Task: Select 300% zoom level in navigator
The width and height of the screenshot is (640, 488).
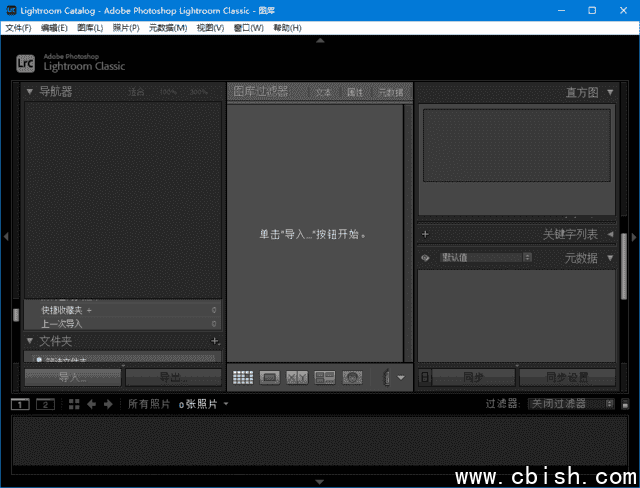Action: point(199,92)
